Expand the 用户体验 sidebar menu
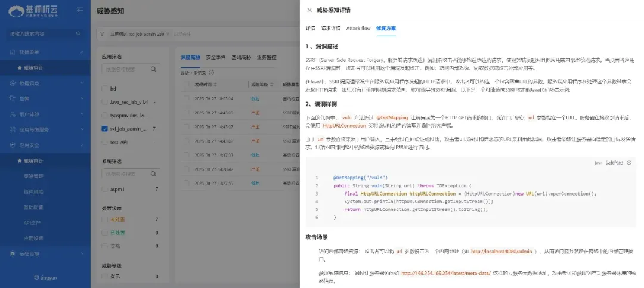Screen dimensions: 644x288 (42, 114)
